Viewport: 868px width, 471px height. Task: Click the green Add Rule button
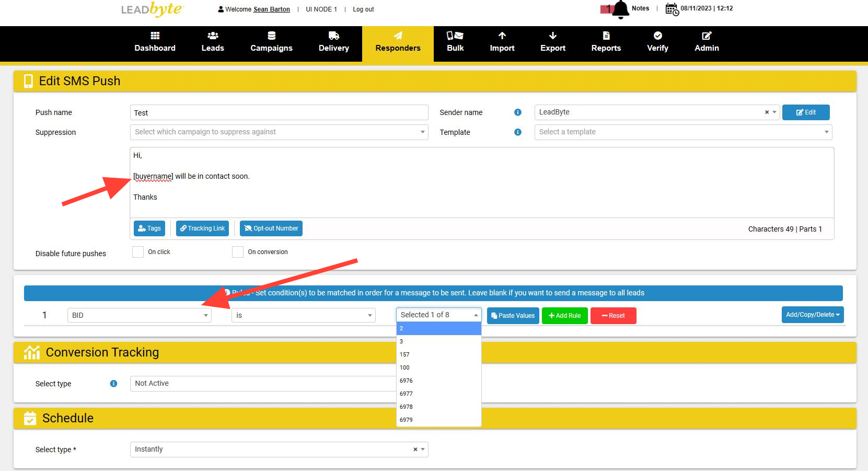point(565,316)
